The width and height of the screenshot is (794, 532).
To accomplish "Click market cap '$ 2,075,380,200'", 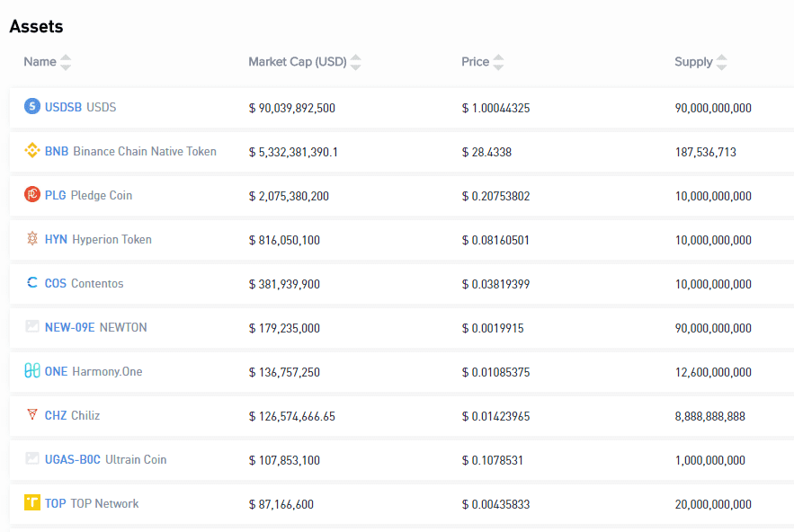I will 289,196.
